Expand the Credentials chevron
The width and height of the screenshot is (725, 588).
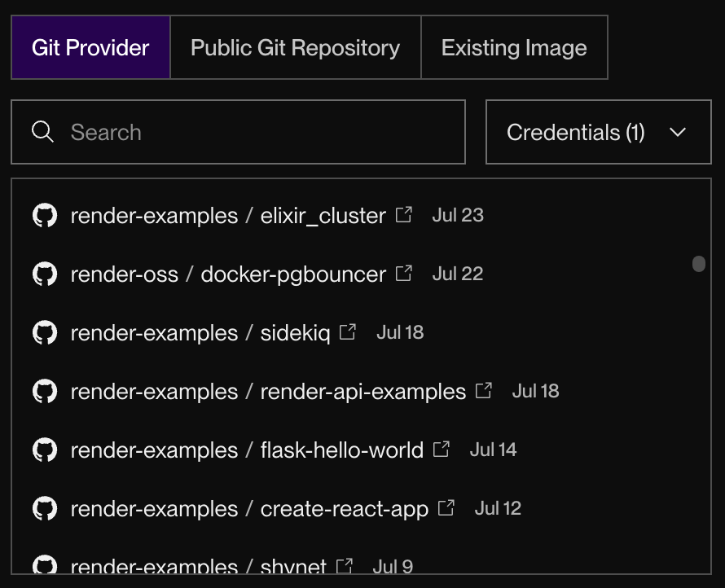tap(679, 131)
